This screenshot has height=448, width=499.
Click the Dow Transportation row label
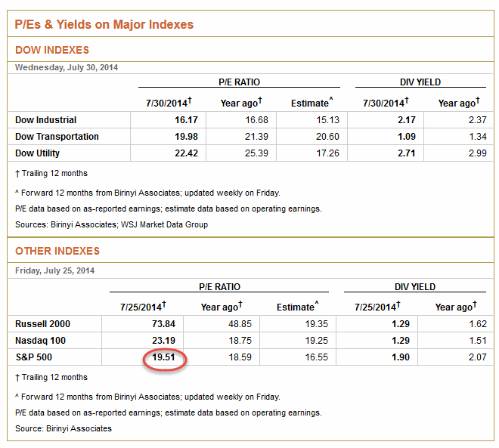tap(57, 137)
